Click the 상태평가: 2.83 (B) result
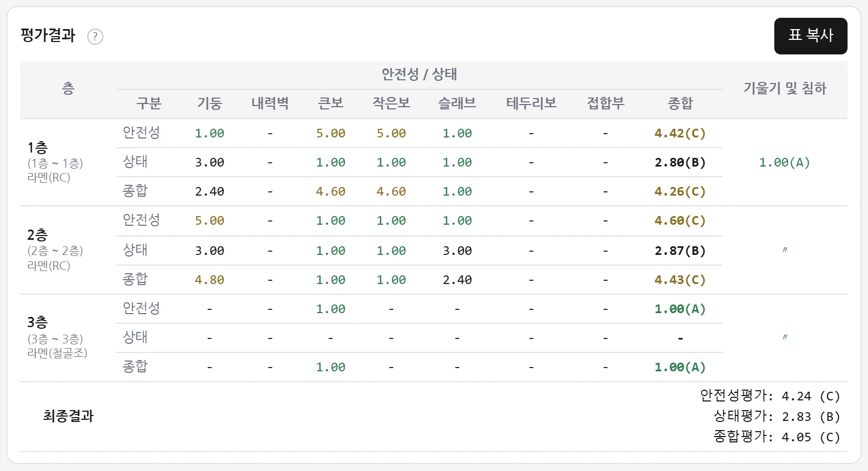This screenshot has width=868, height=471. pyautogui.click(x=777, y=417)
